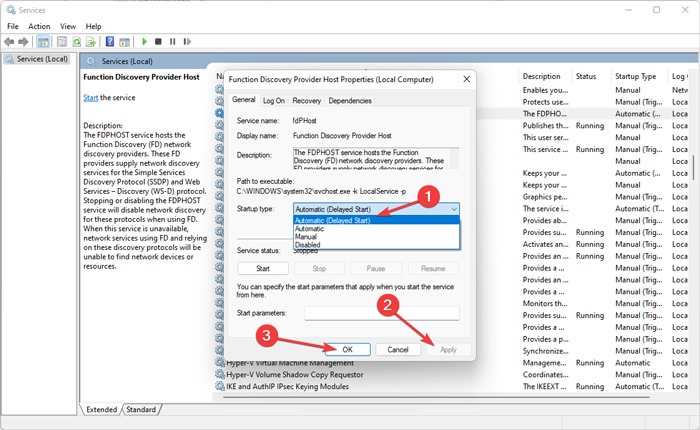Screen dimensions: 700x430
Task: Select Manual from the Startup type list
Action: tap(308, 236)
